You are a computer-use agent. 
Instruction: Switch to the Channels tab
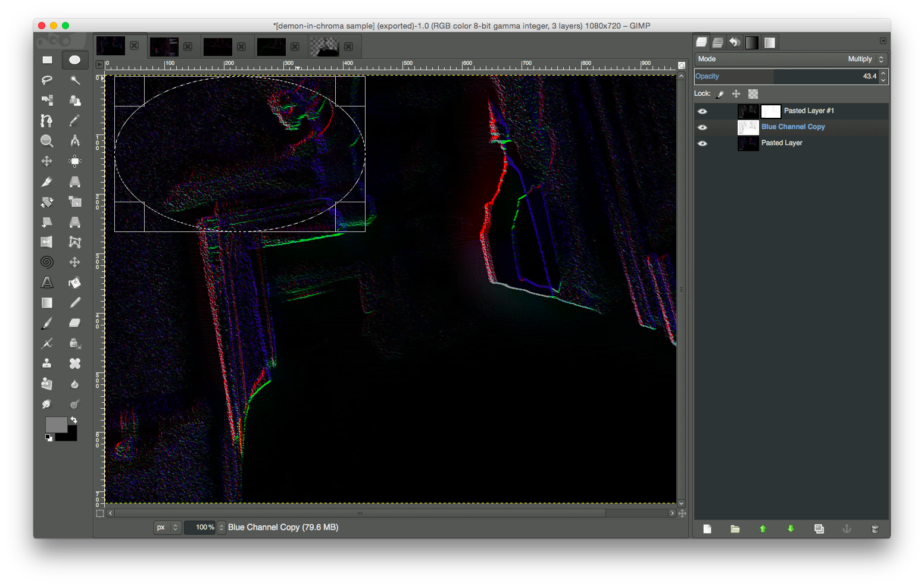tap(718, 42)
